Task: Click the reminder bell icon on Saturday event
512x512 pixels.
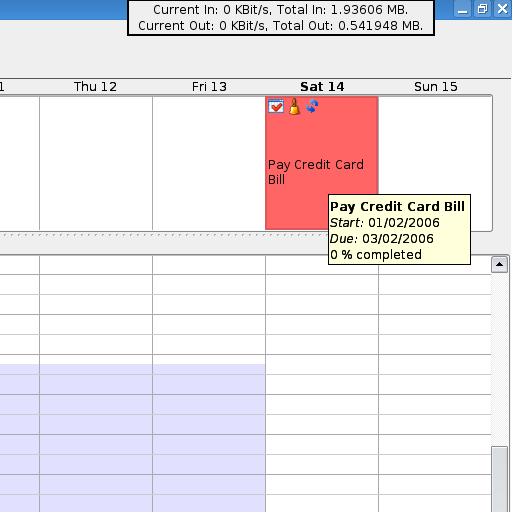Action: pyautogui.click(x=294, y=107)
